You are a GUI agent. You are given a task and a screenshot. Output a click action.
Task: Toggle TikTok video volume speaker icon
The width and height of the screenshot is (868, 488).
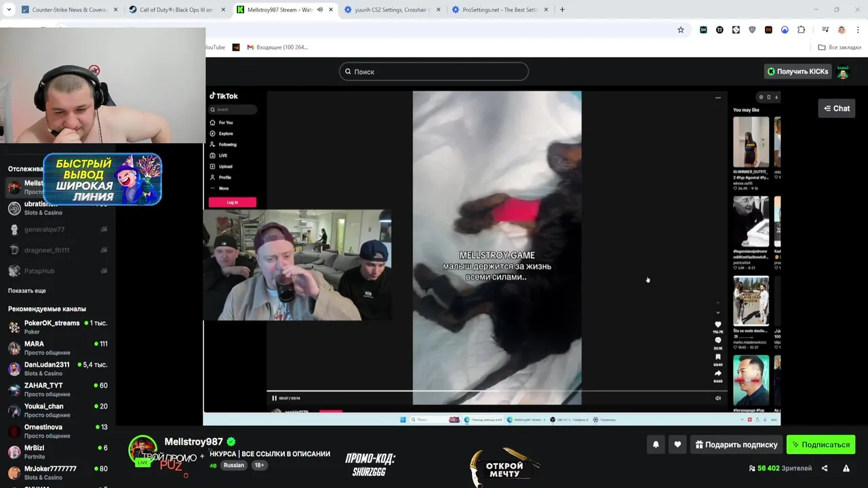point(718,399)
